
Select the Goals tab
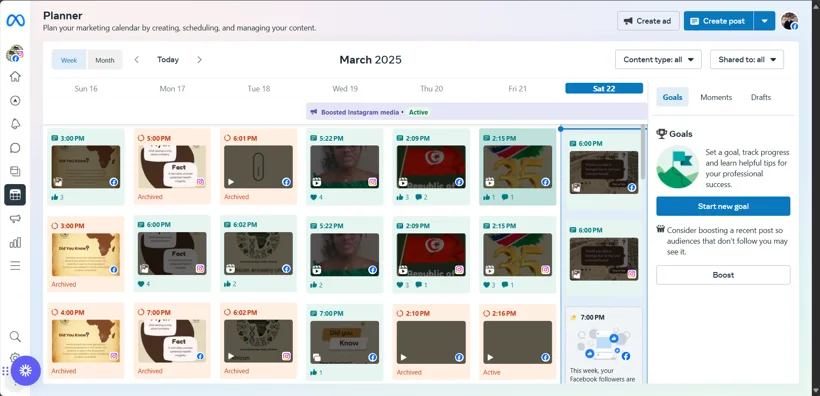[x=672, y=97]
